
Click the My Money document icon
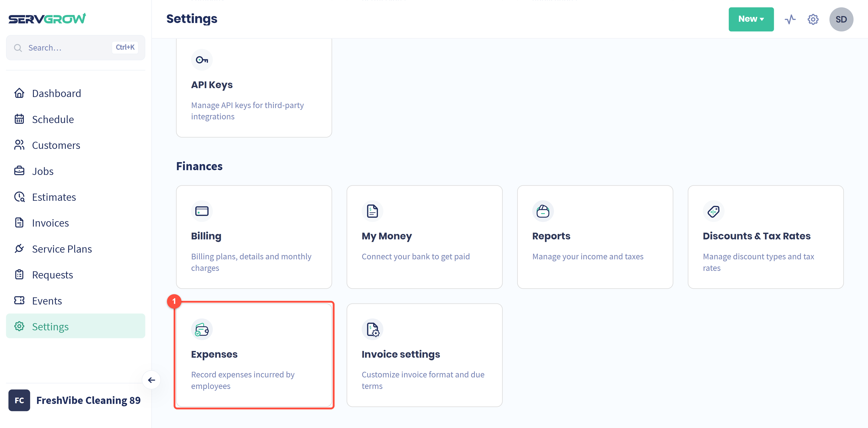(372, 211)
